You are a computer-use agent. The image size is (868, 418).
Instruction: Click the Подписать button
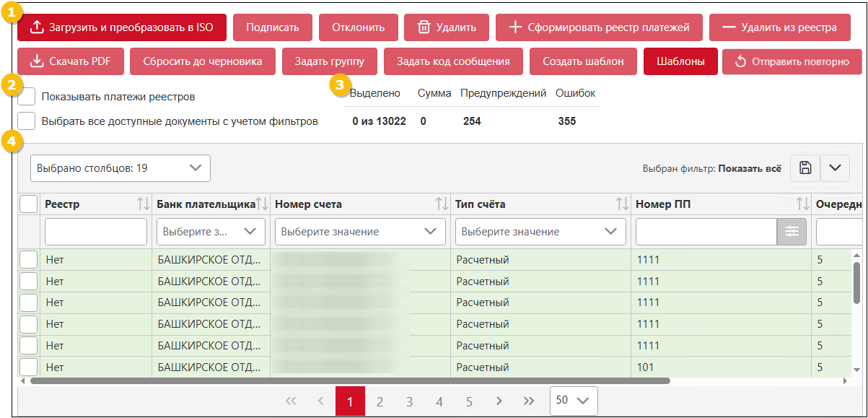[272, 27]
